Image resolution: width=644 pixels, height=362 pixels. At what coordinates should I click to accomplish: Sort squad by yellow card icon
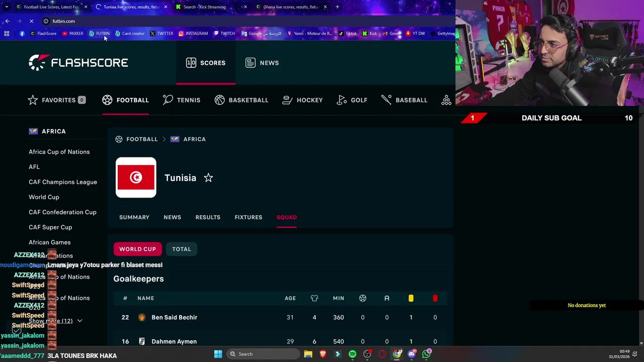tap(411, 298)
